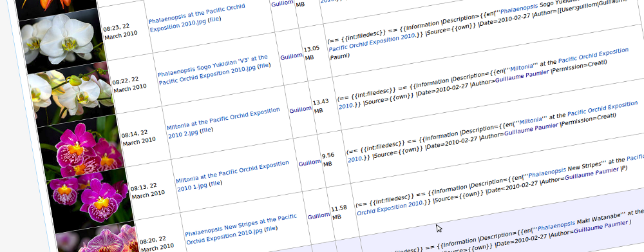The width and height of the screenshot is (644, 252).
Task: Open Guillom user link beside 9.56 MB
Action: [310, 163]
